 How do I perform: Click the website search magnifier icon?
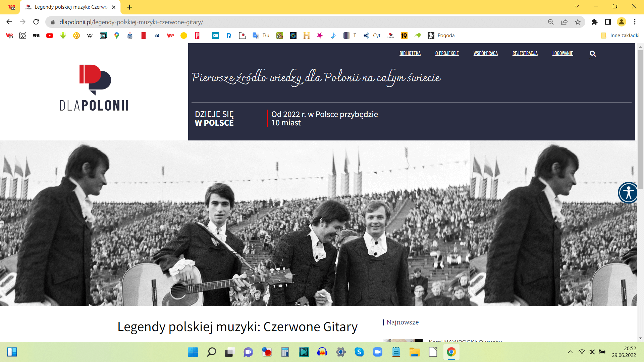click(593, 54)
